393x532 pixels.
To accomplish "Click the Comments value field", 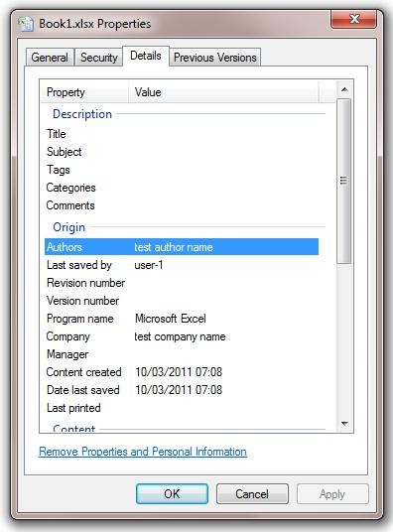I will [x=225, y=205].
